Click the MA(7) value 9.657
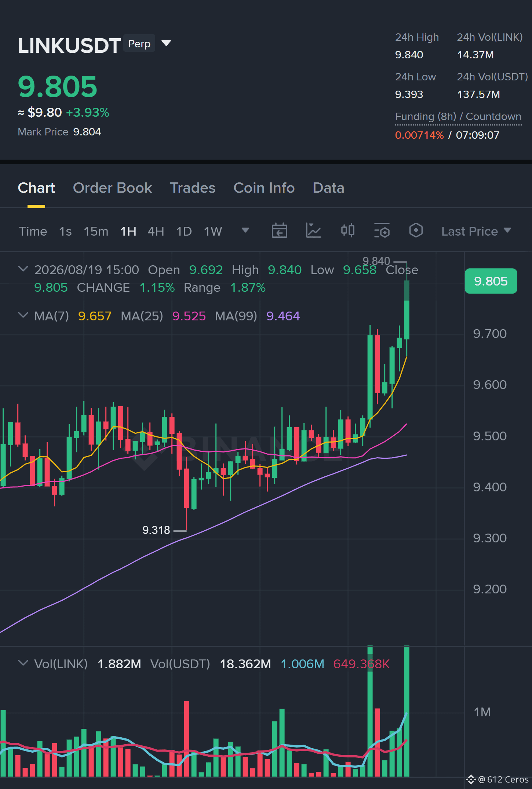Image resolution: width=532 pixels, height=789 pixels. [95, 316]
